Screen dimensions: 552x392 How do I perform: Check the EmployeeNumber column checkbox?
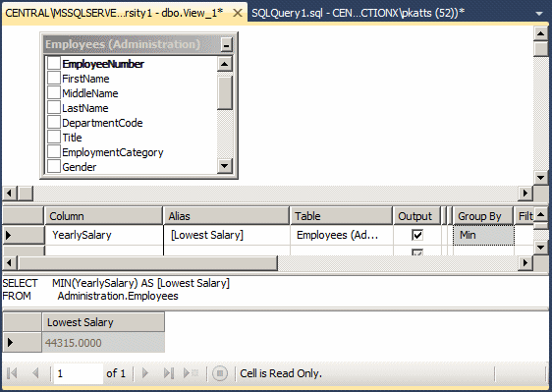53,64
